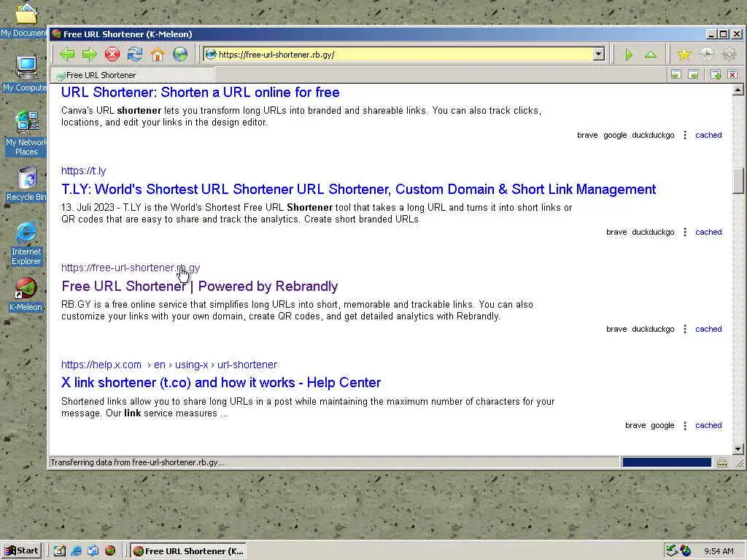Screen dimensions: 747x560
Task: Switch to next tab icon in the tab bar
Action: click(694, 75)
